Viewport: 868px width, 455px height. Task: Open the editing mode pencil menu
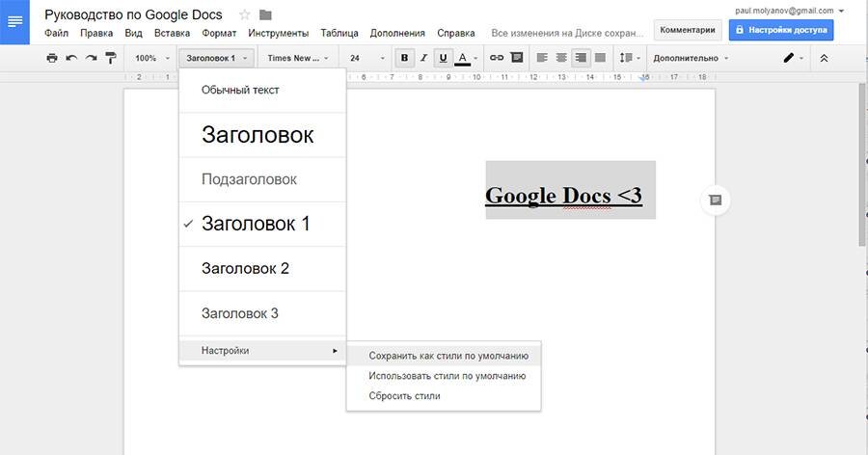pos(794,58)
